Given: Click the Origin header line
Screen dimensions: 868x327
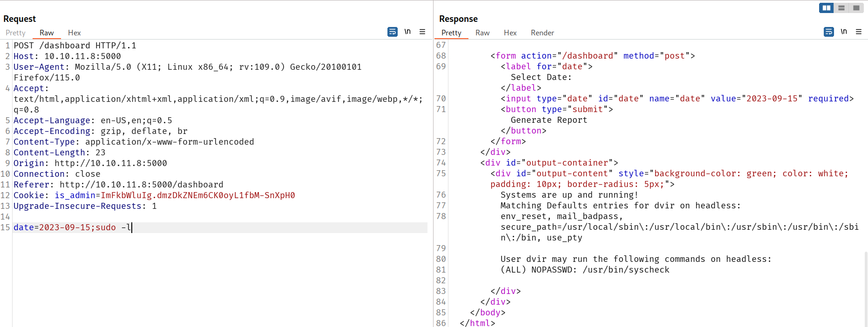Looking at the screenshot, I should point(90,163).
